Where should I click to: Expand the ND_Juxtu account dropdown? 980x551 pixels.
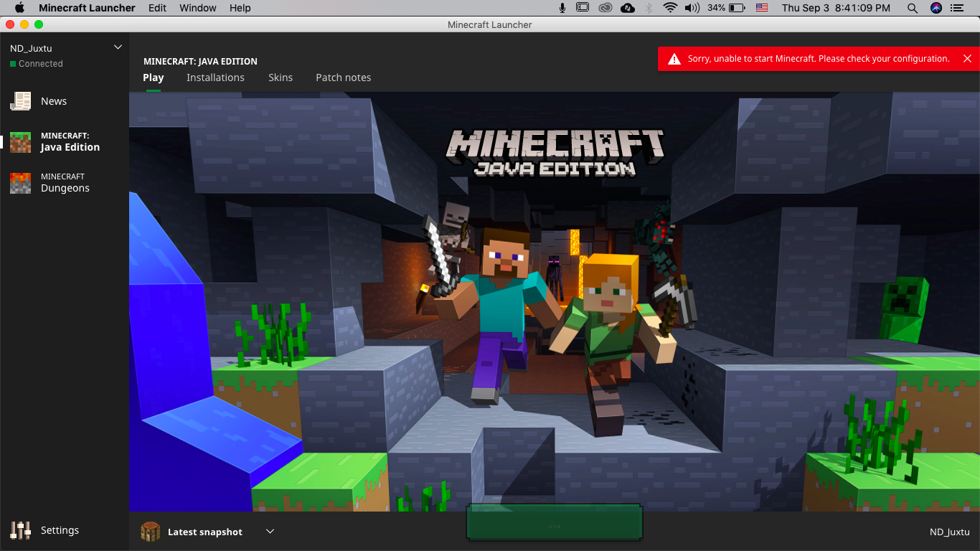point(118,47)
